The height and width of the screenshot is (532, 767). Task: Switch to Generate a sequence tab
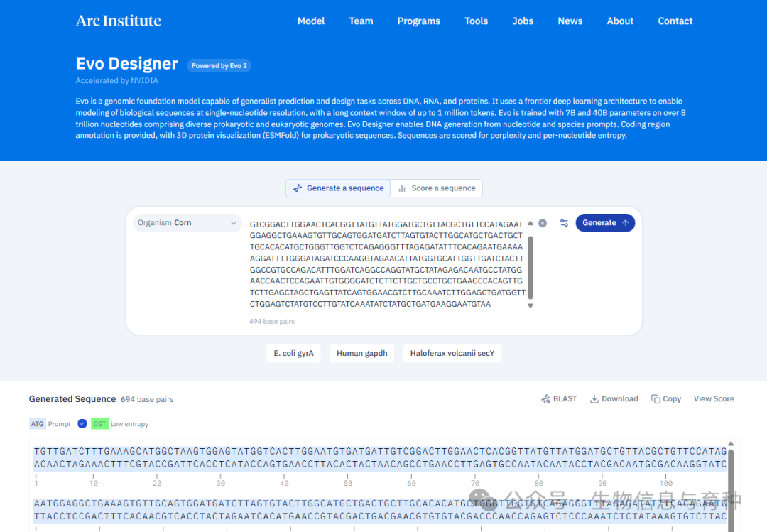(338, 188)
